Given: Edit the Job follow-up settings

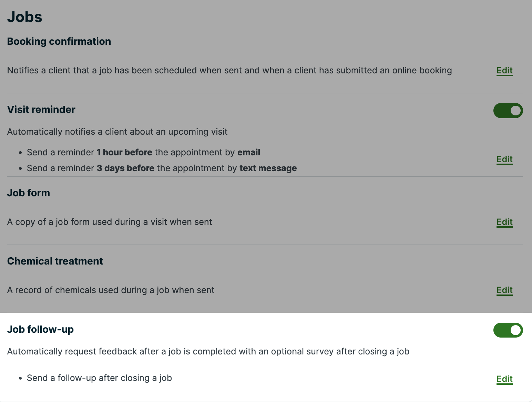Looking at the screenshot, I should (504, 379).
